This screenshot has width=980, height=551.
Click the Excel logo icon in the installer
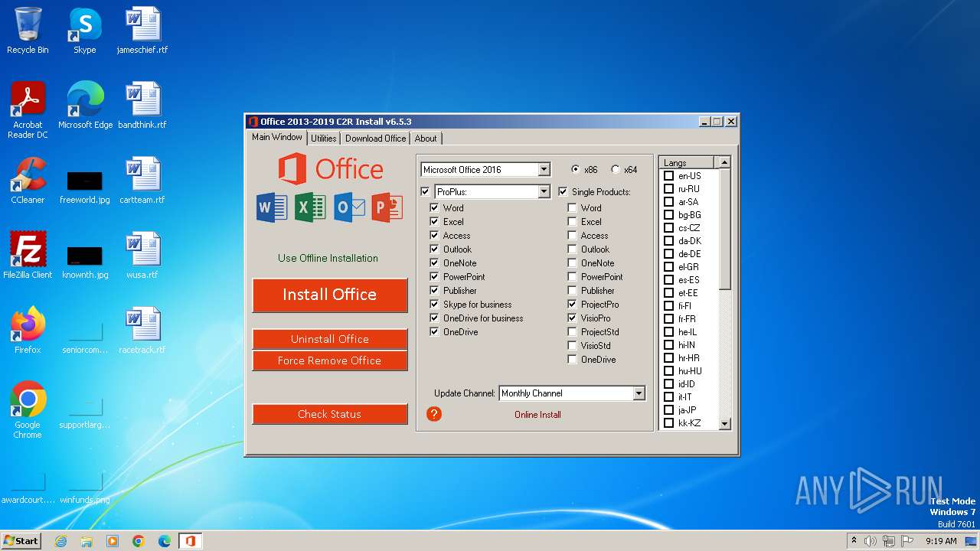tap(310, 207)
